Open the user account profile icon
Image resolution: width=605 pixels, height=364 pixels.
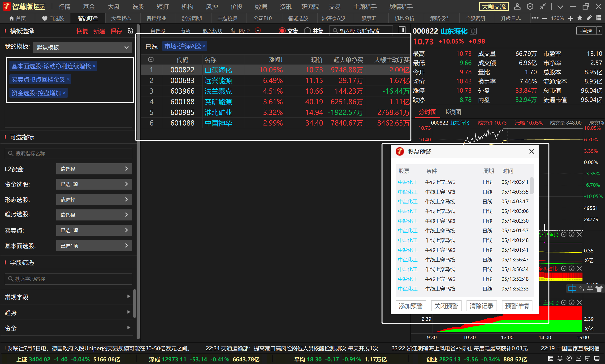pyautogui.click(x=517, y=6)
